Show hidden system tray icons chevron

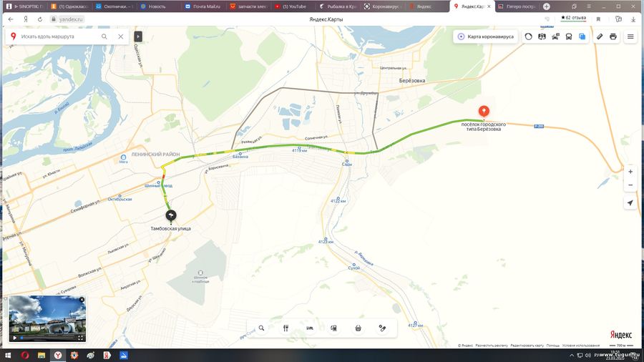click(571, 356)
